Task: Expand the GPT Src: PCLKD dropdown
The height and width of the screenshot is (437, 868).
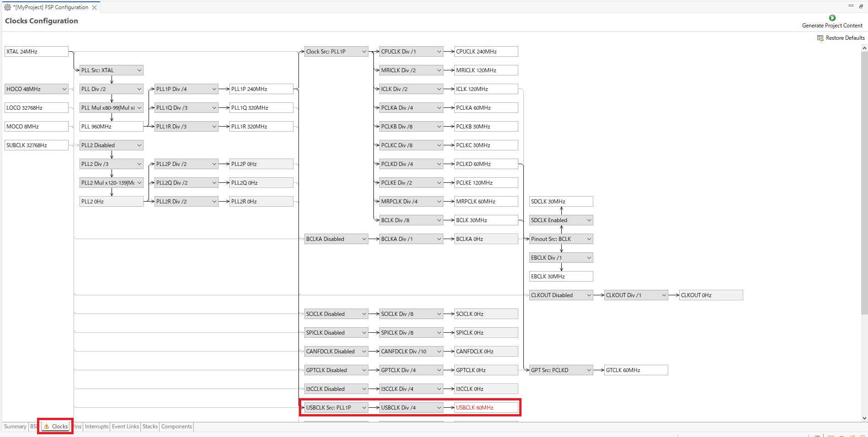Action: point(561,370)
